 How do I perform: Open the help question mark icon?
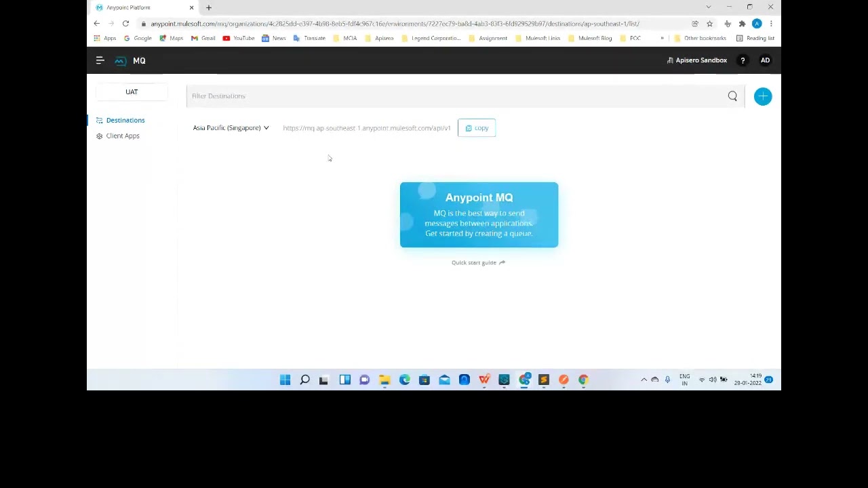(x=743, y=60)
